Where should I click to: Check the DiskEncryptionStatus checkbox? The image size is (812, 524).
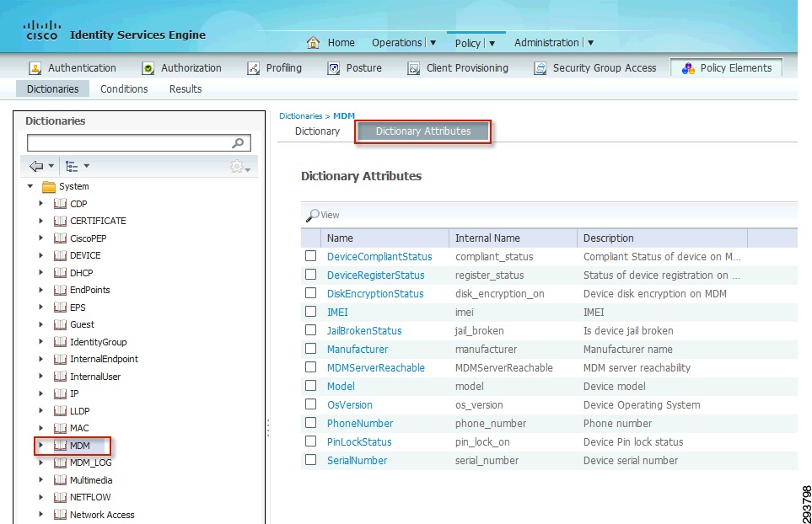click(x=310, y=293)
